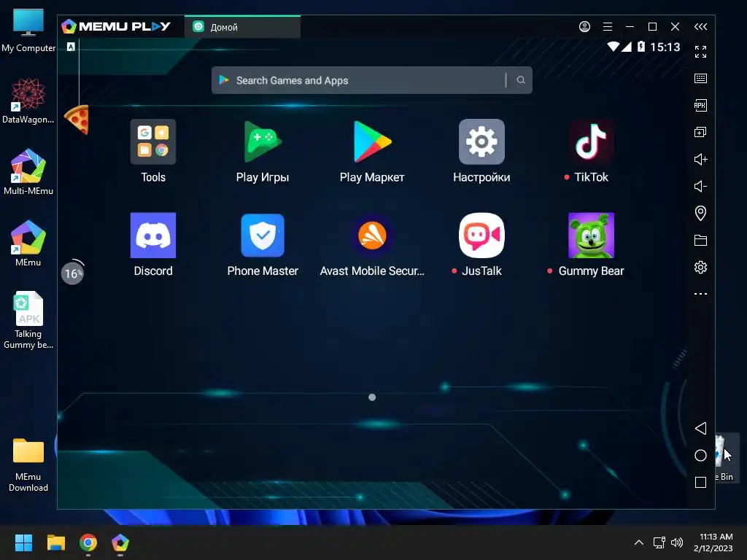Open MEmu hamburger menu

click(608, 27)
